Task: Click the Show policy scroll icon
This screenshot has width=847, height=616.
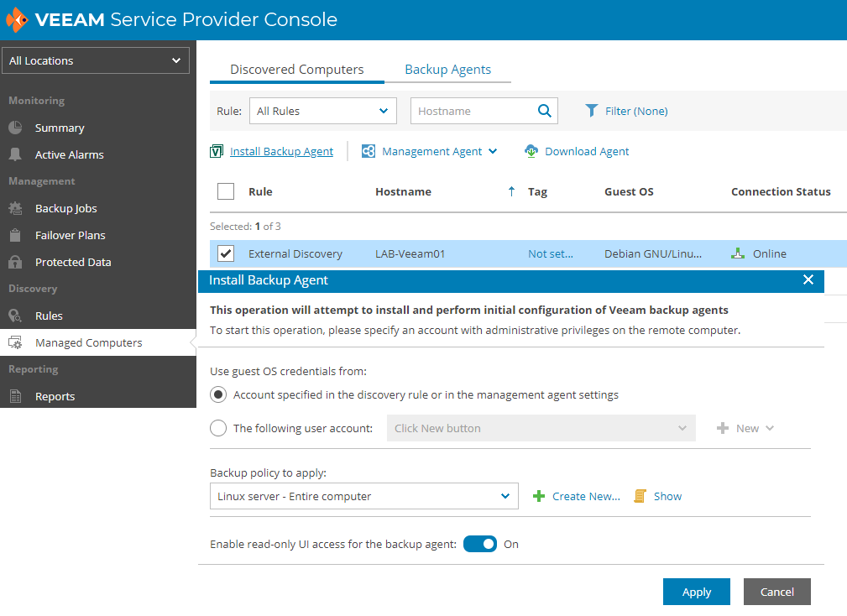Action: [640, 496]
